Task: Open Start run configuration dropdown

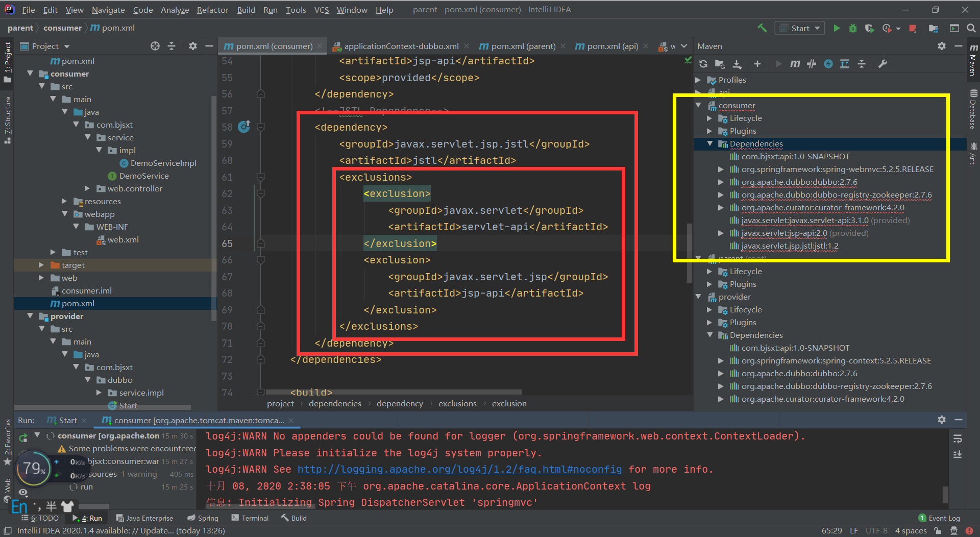Action: point(800,28)
